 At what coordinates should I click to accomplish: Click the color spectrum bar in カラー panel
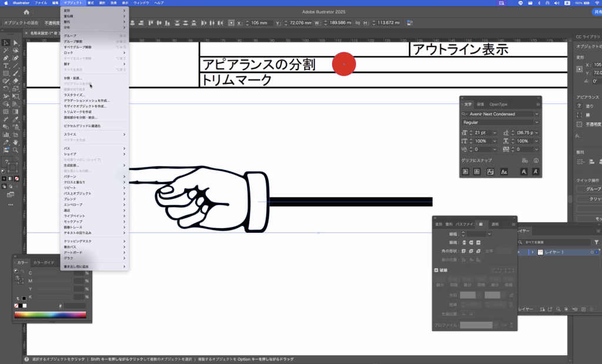[50, 315]
